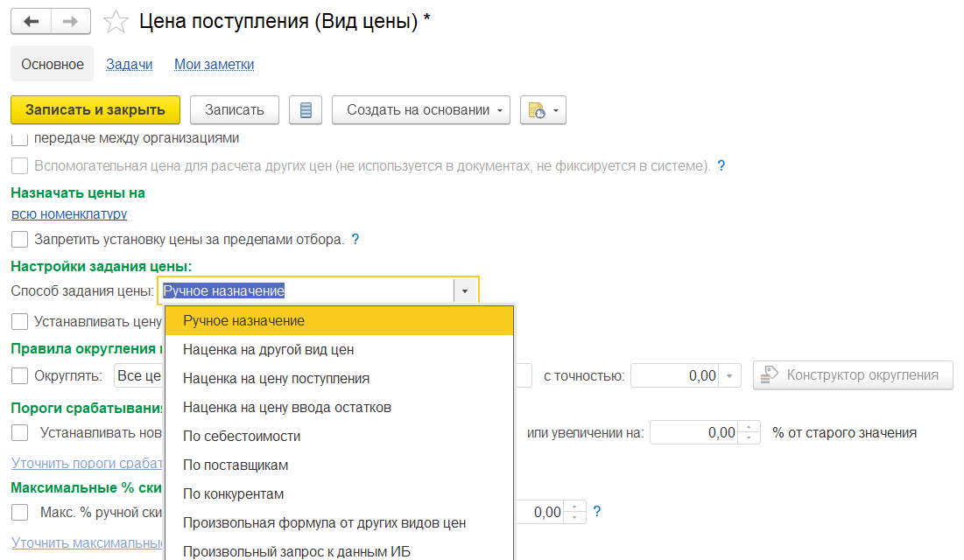Click help question mark near Запретить установку цены
Viewport: 964px width, 560px height.
click(x=355, y=239)
